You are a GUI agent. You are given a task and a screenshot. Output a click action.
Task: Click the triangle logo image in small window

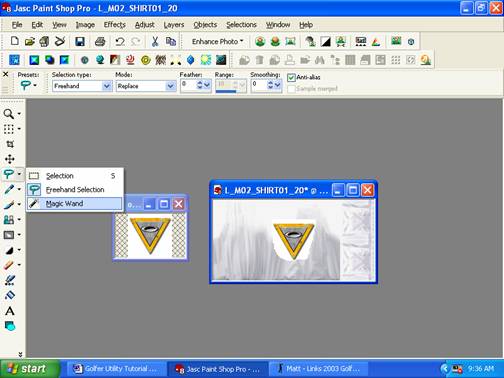coord(150,235)
